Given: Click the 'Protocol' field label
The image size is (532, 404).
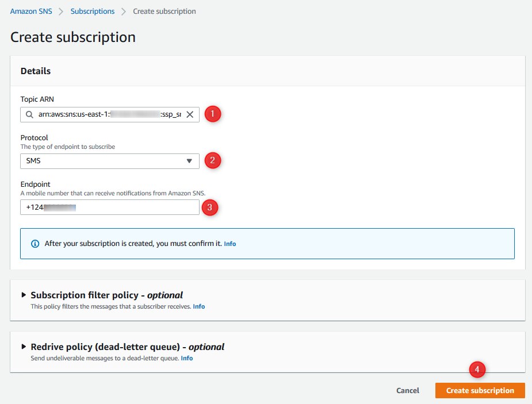Looking at the screenshot, I should pos(35,137).
